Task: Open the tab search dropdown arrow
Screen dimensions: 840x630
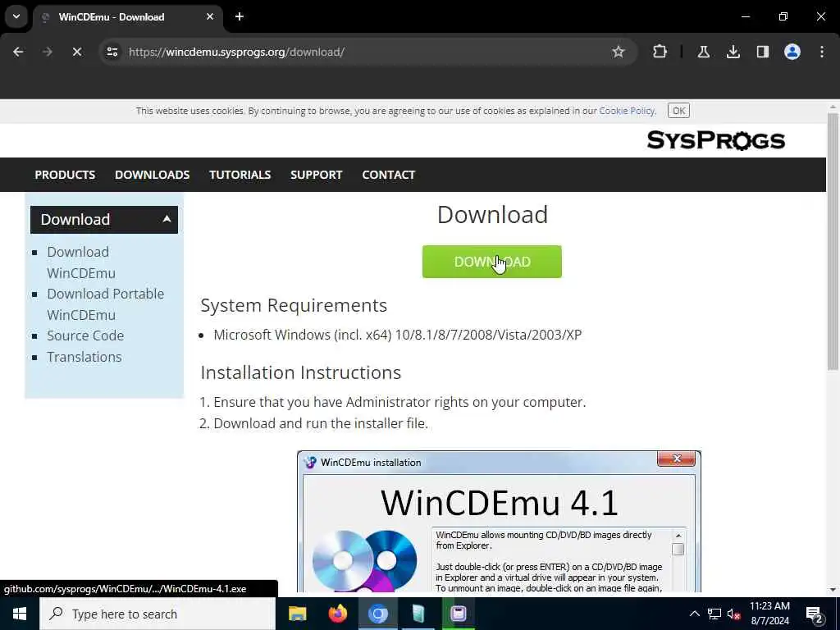Action: coord(16,16)
